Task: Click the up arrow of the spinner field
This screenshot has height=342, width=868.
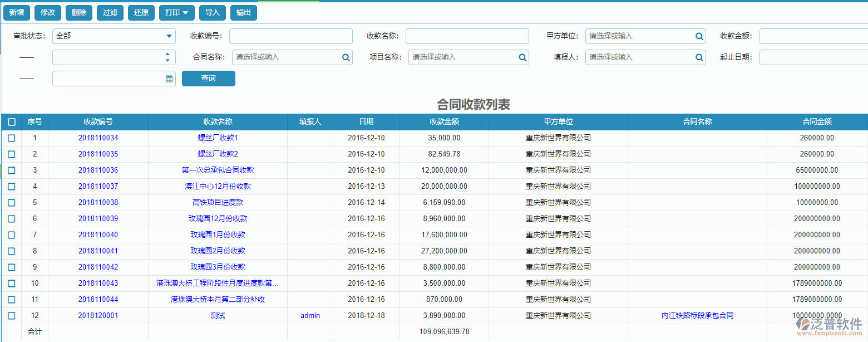Action: coord(167,54)
